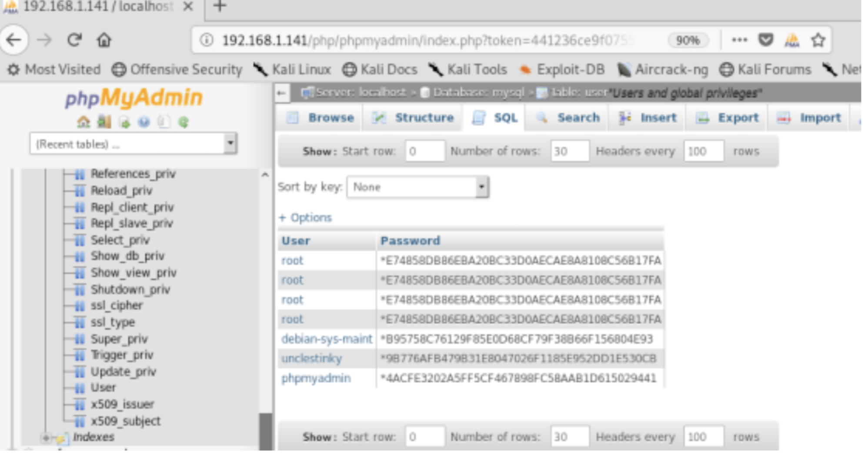868x456 pixels.
Task: Switch to the SQL tab
Action: tap(495, 117)
